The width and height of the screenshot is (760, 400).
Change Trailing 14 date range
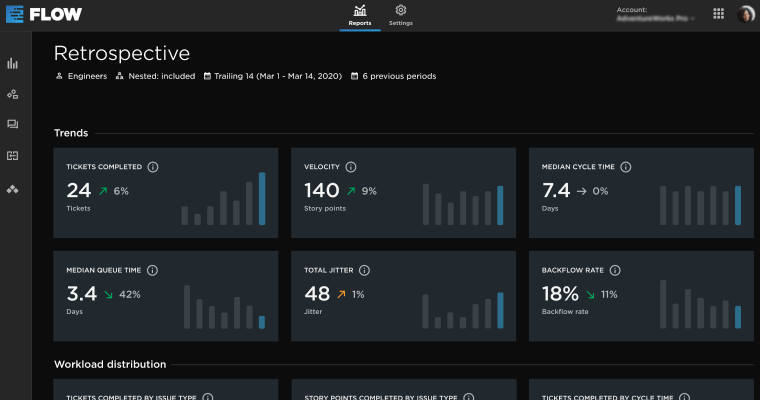(273, 76)
